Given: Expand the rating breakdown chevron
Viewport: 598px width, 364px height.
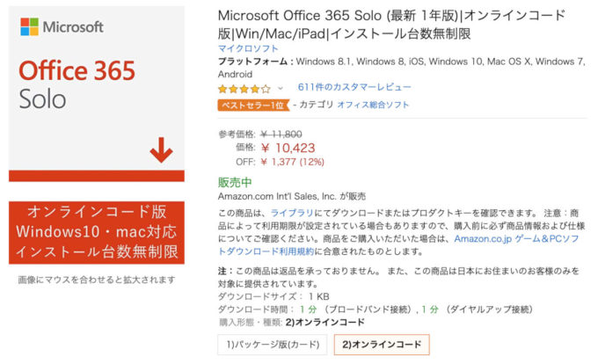Looking at the screenshot, I should (281, 89).
